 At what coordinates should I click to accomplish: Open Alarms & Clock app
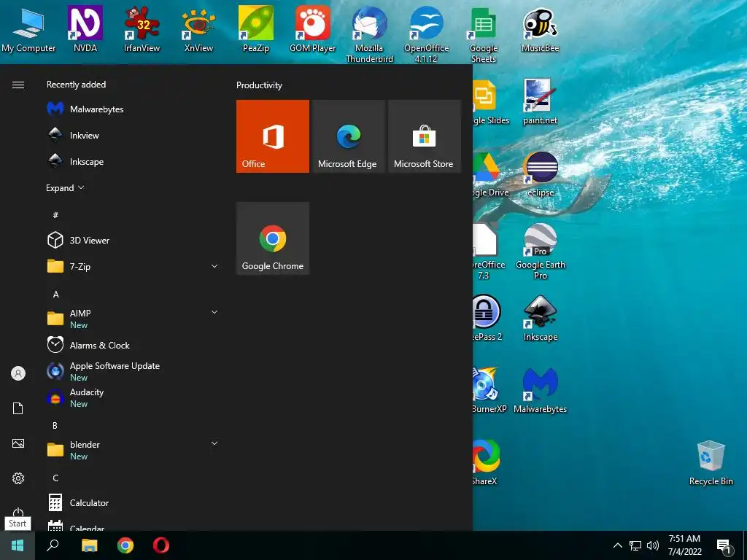(x=133, y=345)
